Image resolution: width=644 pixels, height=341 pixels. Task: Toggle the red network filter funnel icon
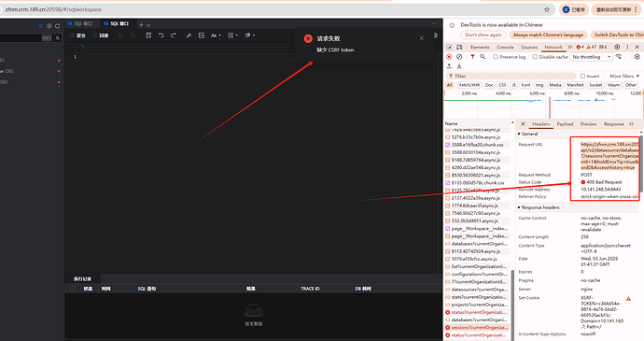click(x=472, y=57)
